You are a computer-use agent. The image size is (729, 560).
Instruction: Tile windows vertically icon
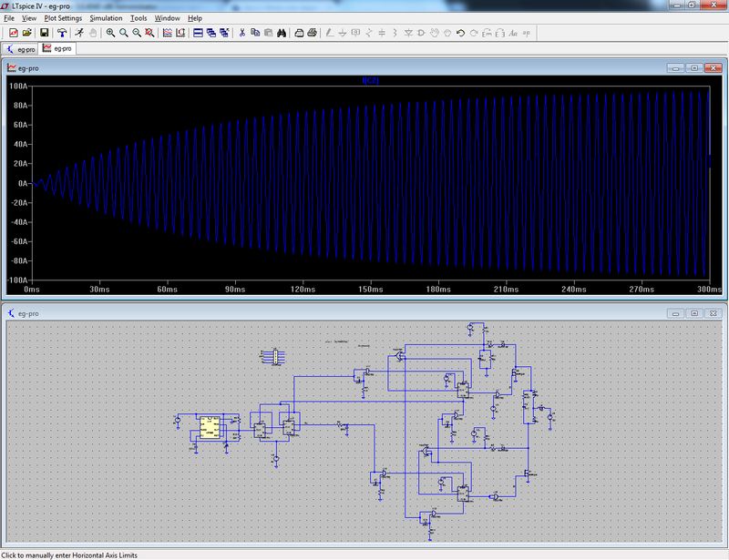[211, 33]
